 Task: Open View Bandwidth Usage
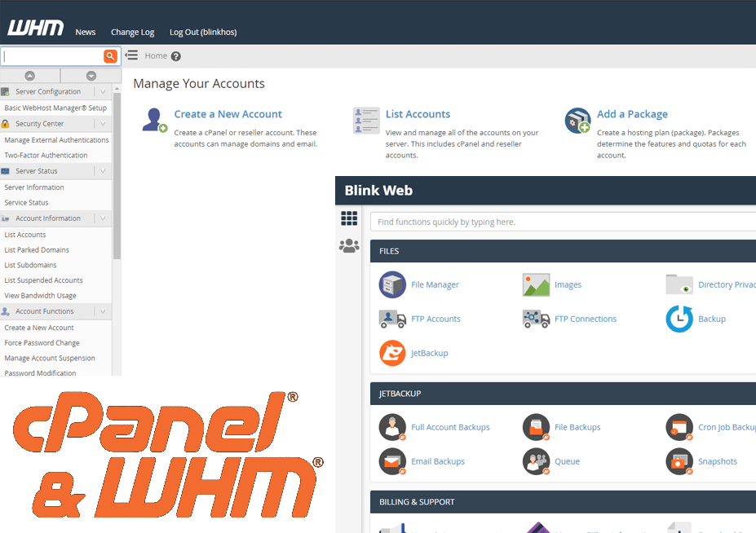[41, 295]
